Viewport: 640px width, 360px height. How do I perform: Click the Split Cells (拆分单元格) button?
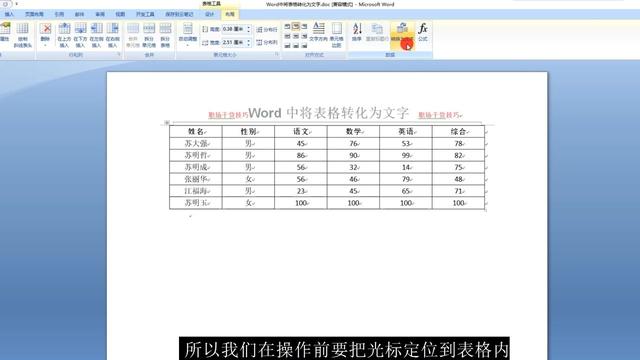point(149,35)
